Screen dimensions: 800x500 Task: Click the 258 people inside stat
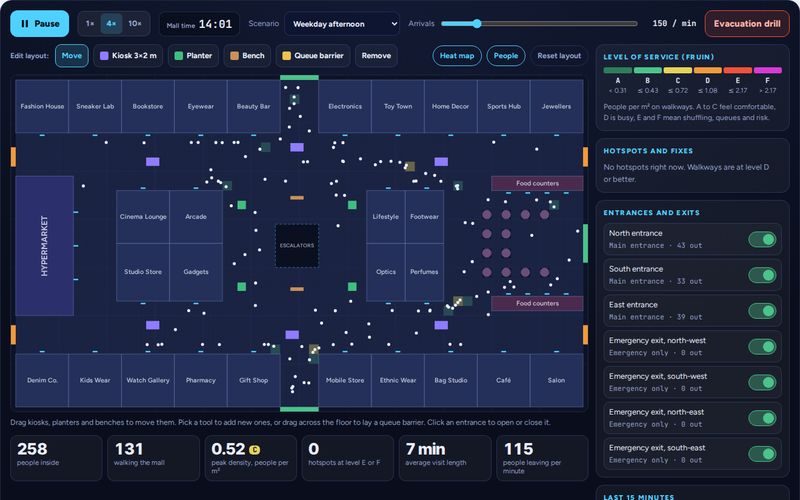coord(56,458)
